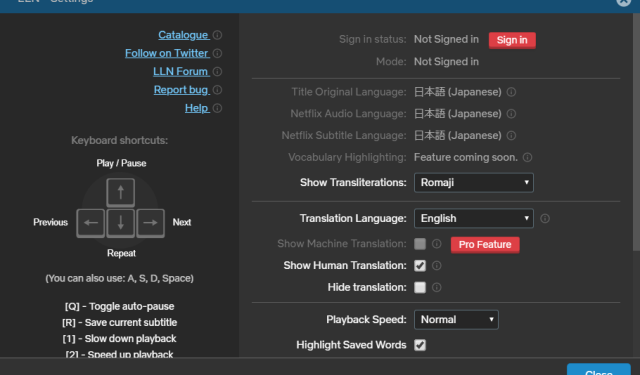Open the Help link
Image resolution: width=640 pixels, height=375 pixels.
(x=197, y=108)
